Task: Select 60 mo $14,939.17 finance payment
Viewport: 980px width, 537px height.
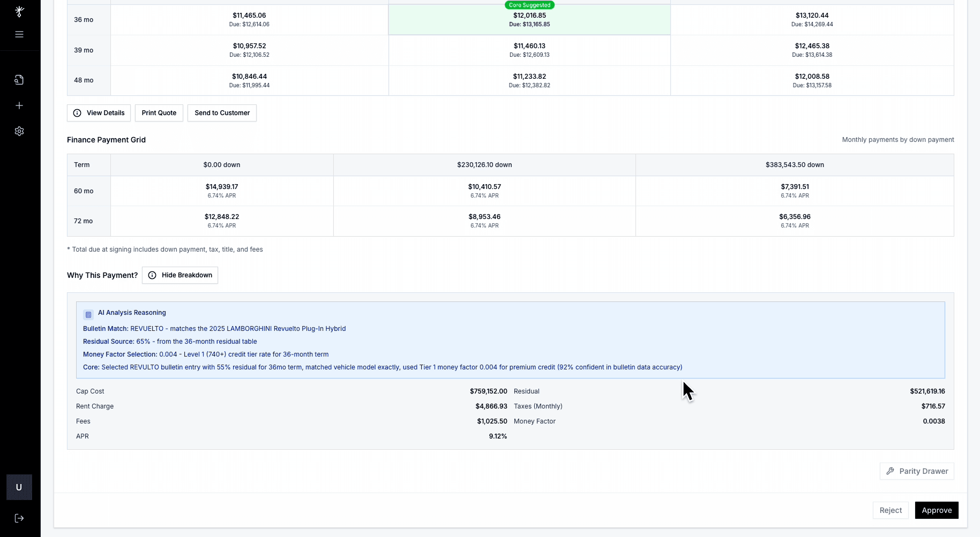Action: [222, 191]
